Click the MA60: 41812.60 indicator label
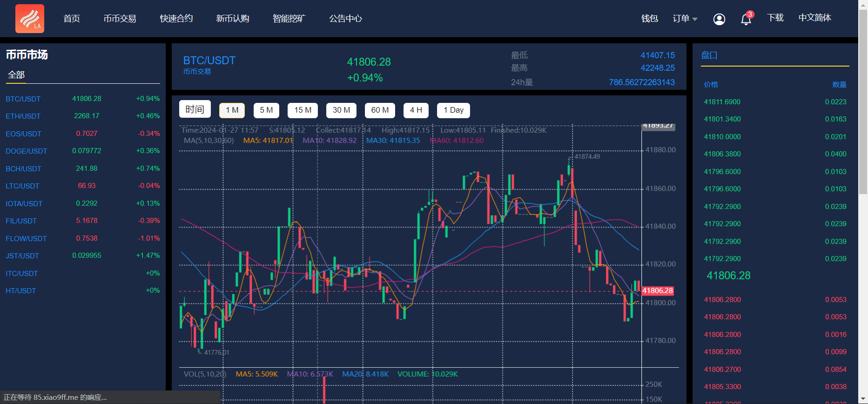Screen dimensions: 868x404 tap(457, 141)
